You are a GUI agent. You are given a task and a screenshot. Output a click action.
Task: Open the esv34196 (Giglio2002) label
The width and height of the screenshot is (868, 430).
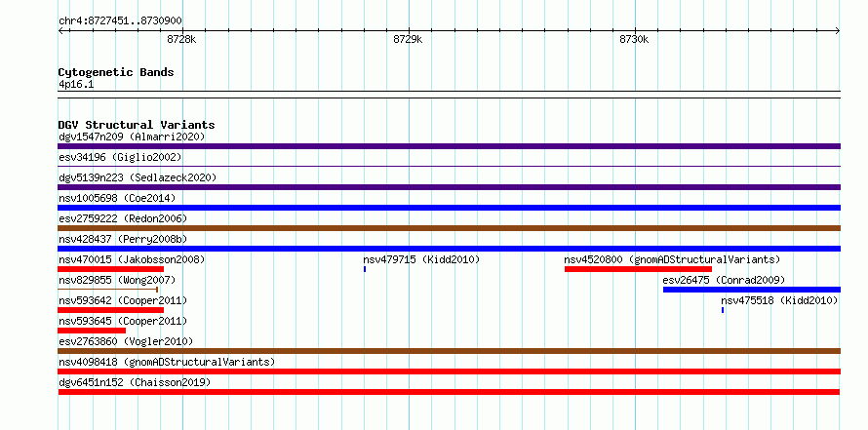pos(120,157)
